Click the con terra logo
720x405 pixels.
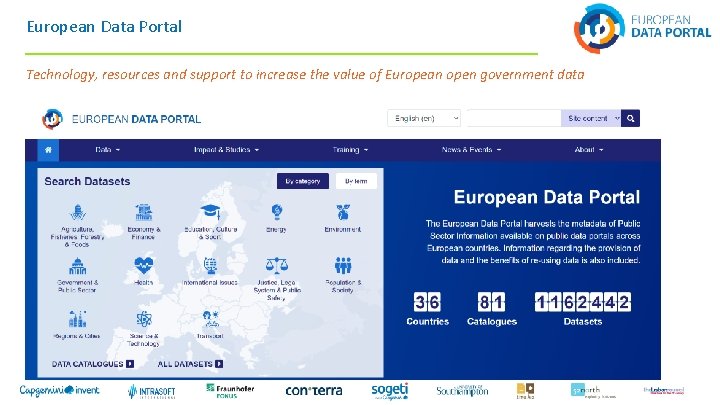(x=314, y=391)
